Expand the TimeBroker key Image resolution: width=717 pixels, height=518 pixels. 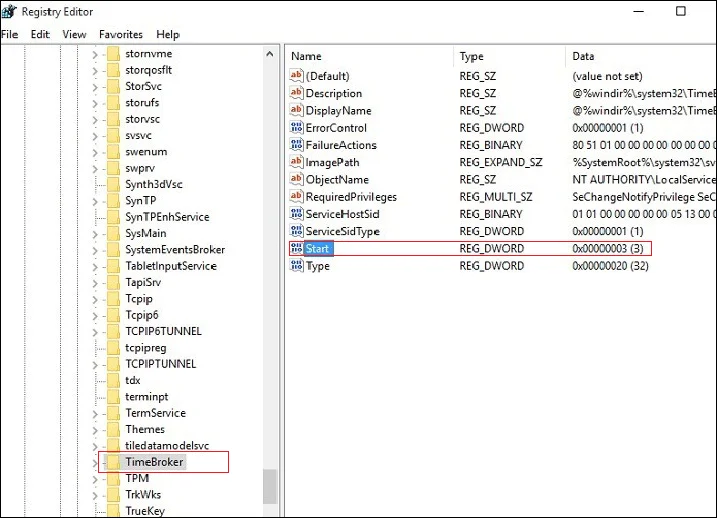point(95,463)
